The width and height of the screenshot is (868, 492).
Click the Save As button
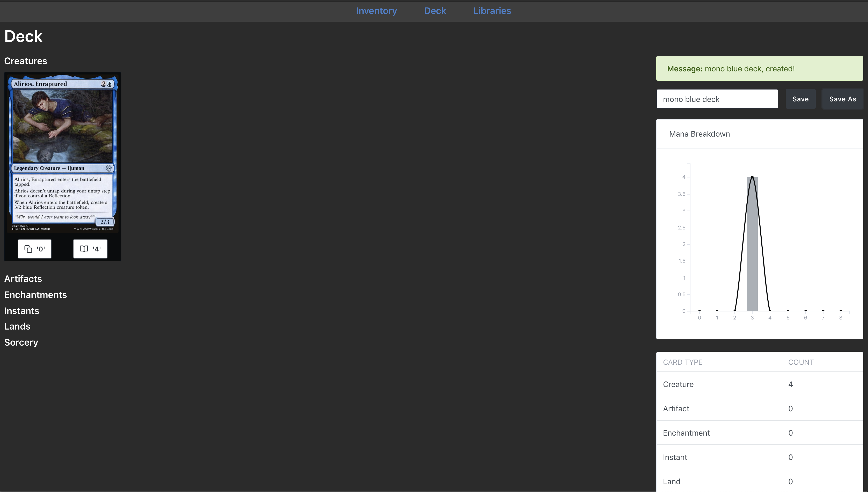(x=842, y=99)
